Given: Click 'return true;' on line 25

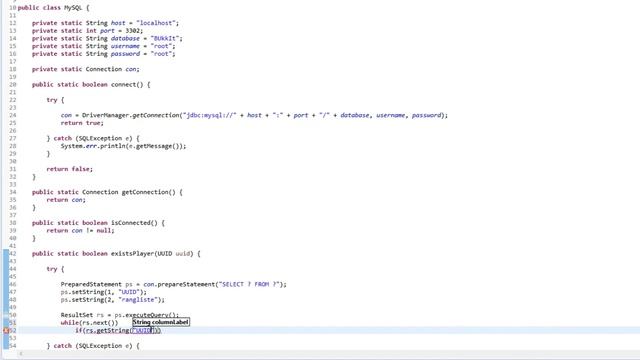Looking at the screenshot, I should 82,123.
